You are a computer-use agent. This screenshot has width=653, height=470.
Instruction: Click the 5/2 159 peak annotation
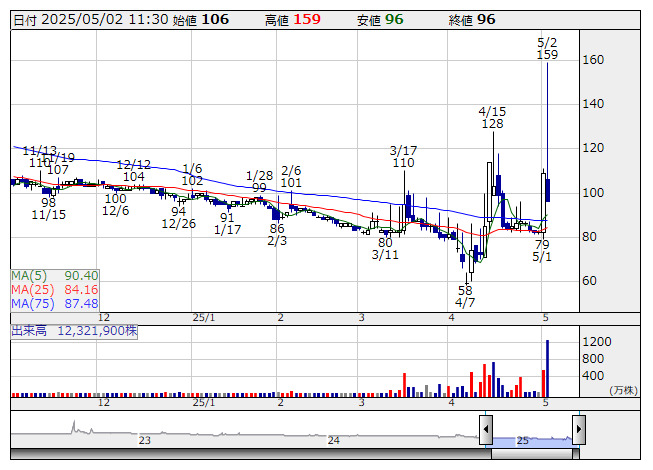547,48
